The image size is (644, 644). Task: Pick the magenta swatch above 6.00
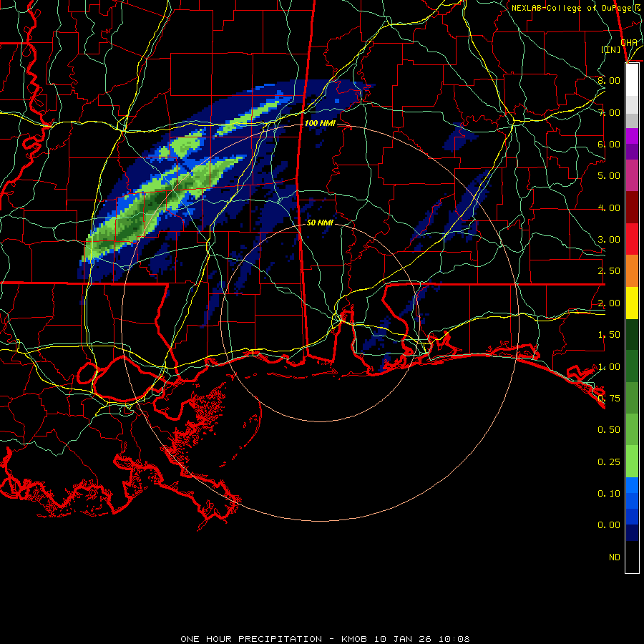point(632,136)
